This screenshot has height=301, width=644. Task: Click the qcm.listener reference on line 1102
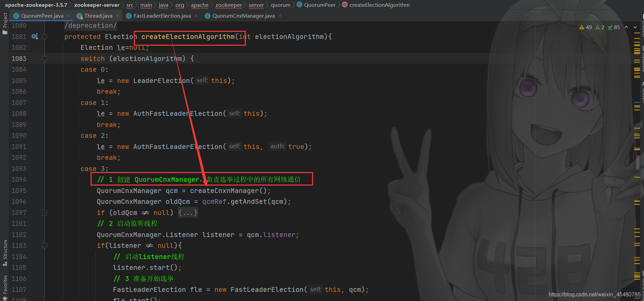click(x=271, y=235)
